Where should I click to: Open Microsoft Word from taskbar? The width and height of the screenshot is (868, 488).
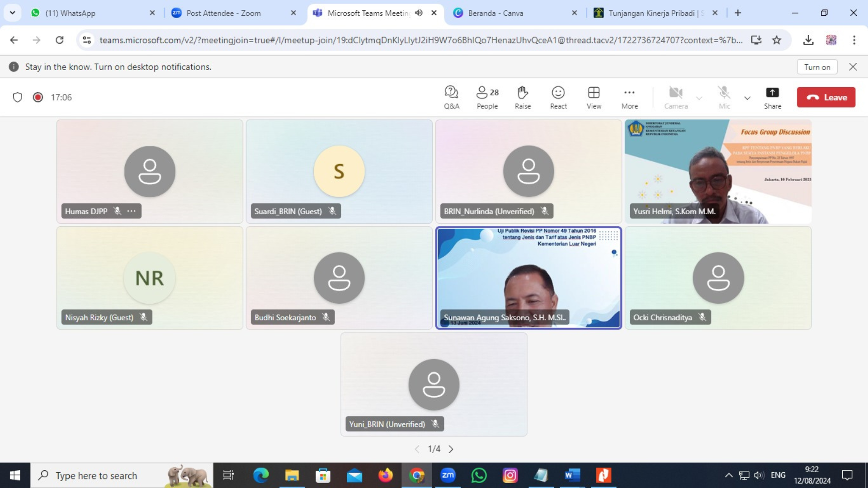pos(572,475)
